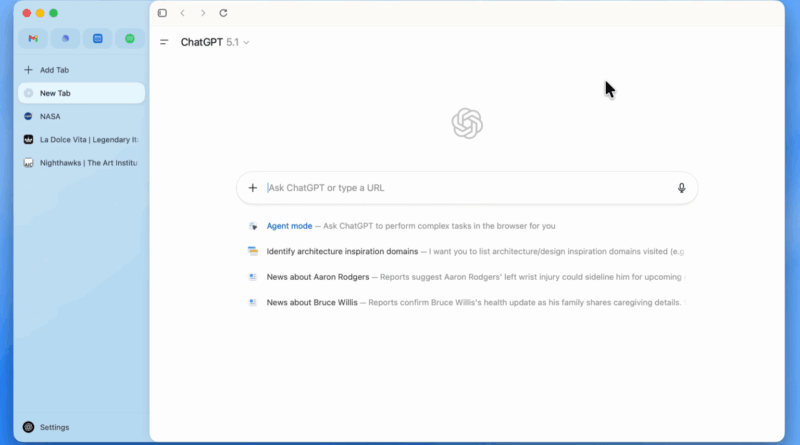Open the calendar pinned tab
Screen dimensions: 800x445
97,39
